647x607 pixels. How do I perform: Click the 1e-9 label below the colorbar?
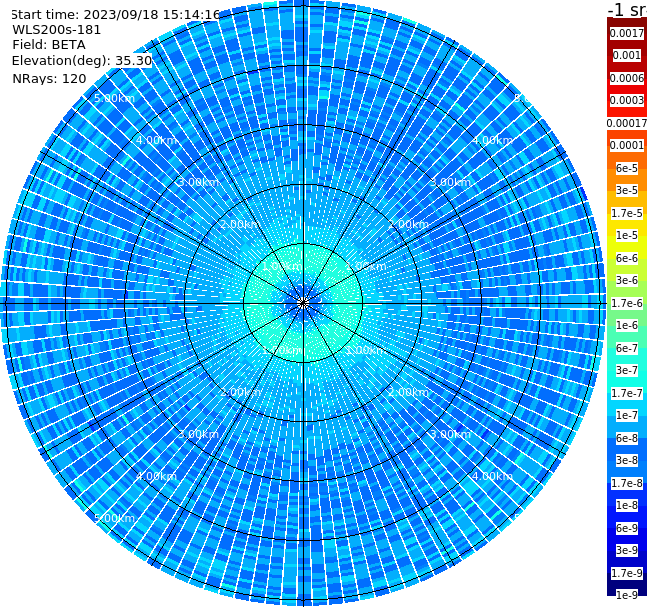coord(627,595)
